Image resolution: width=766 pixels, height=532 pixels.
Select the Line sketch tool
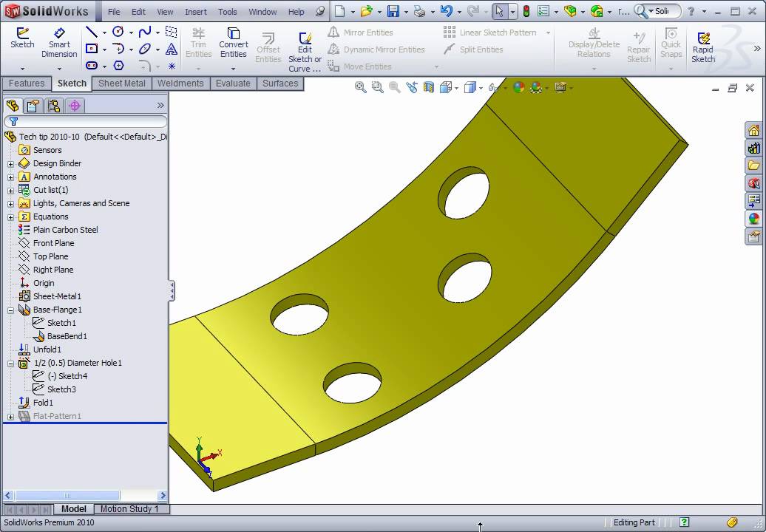click(x=92, y=33)
